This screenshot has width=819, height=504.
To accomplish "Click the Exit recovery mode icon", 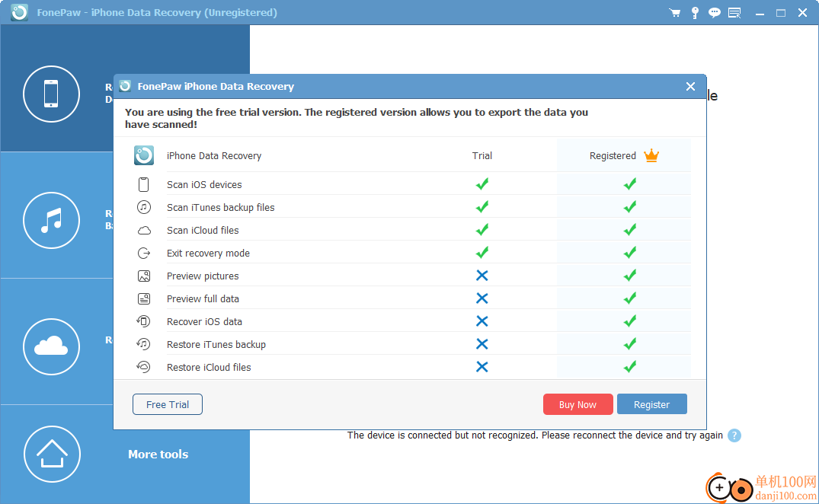I will pos(144,253).
